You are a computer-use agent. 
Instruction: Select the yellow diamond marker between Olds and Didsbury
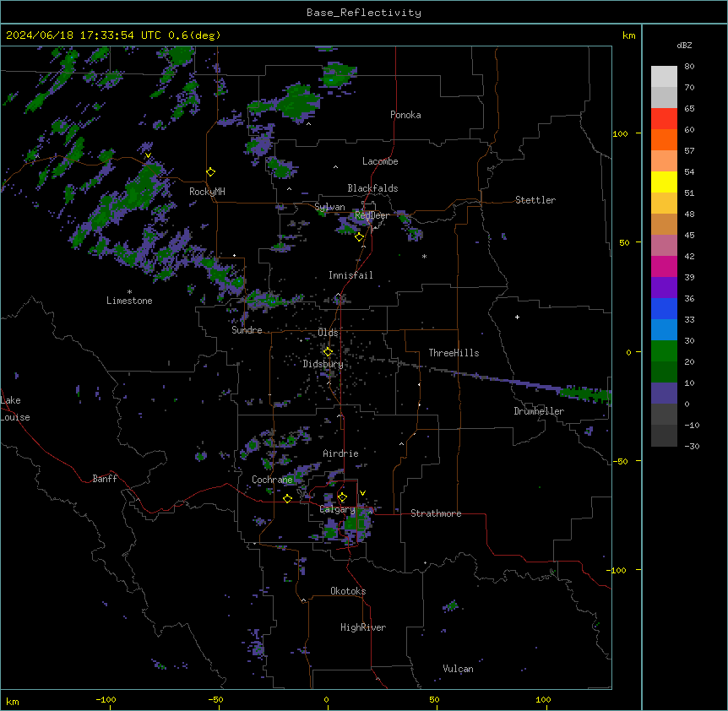click(328, 352)
